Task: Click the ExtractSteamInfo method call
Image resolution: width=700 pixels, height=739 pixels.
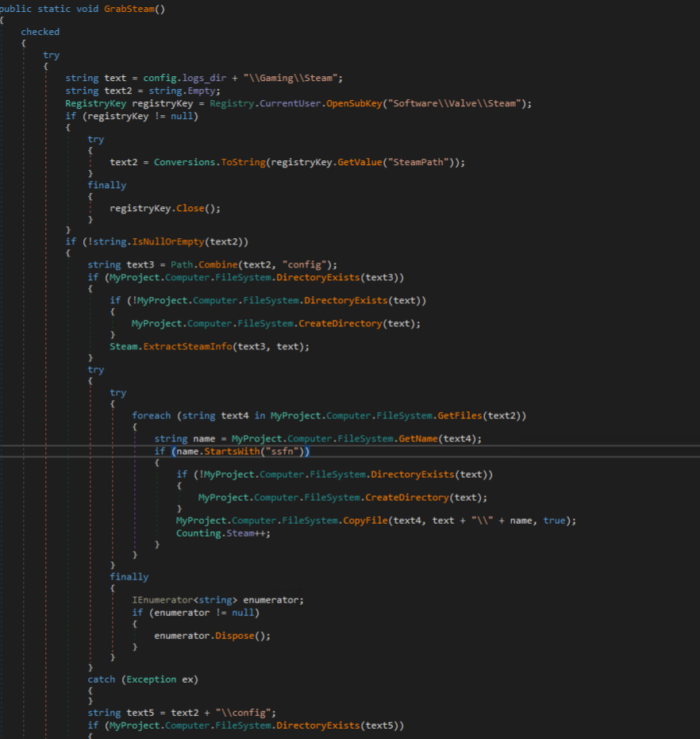Action: [x=187, y=346]
